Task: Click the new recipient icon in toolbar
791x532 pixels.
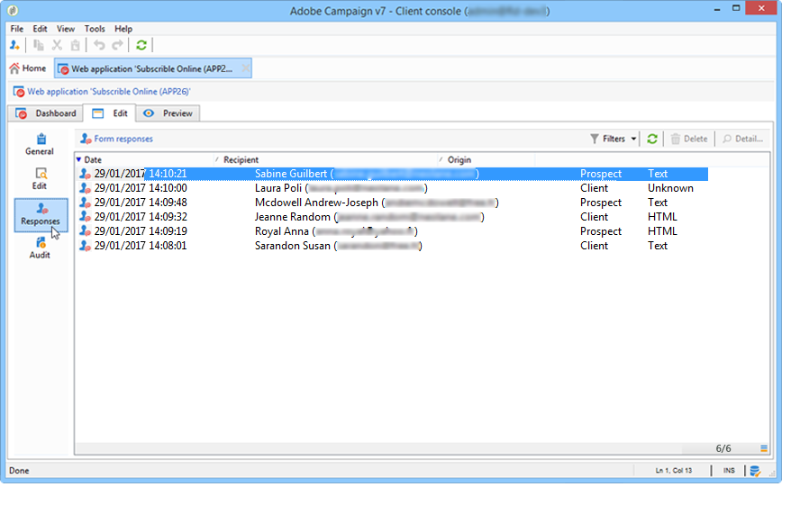Action: (14, 45)
